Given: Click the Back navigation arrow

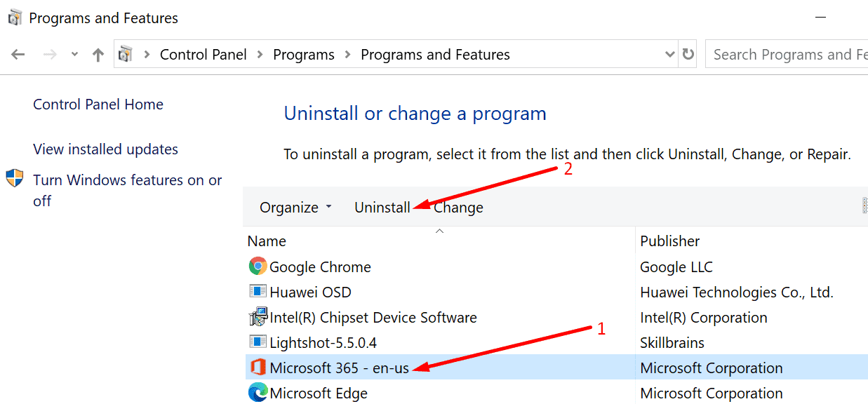Looking at the screenshot, I should tap(18, 55).
